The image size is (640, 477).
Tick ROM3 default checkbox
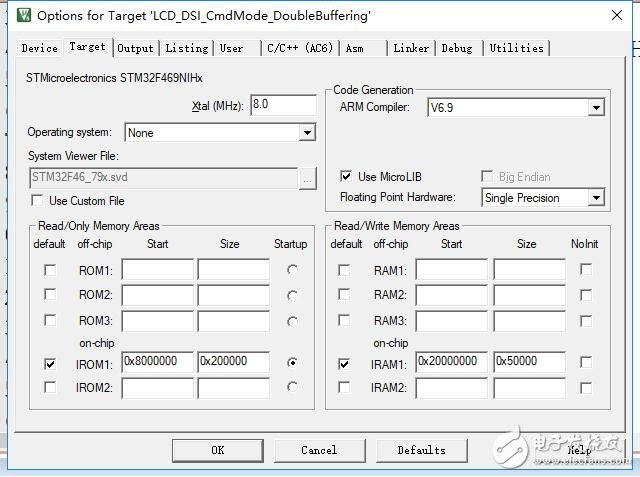50,320
